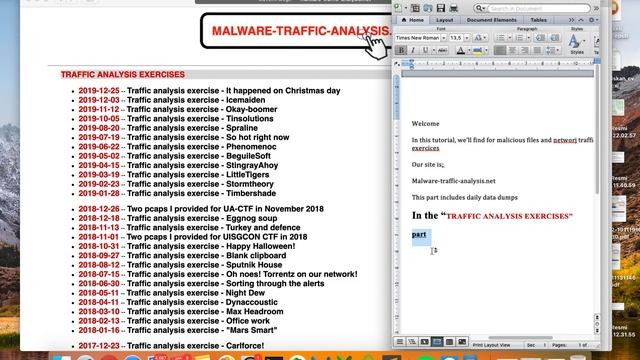Open the New document dropdown arrow
640x360 pixels.
[405, 8]
